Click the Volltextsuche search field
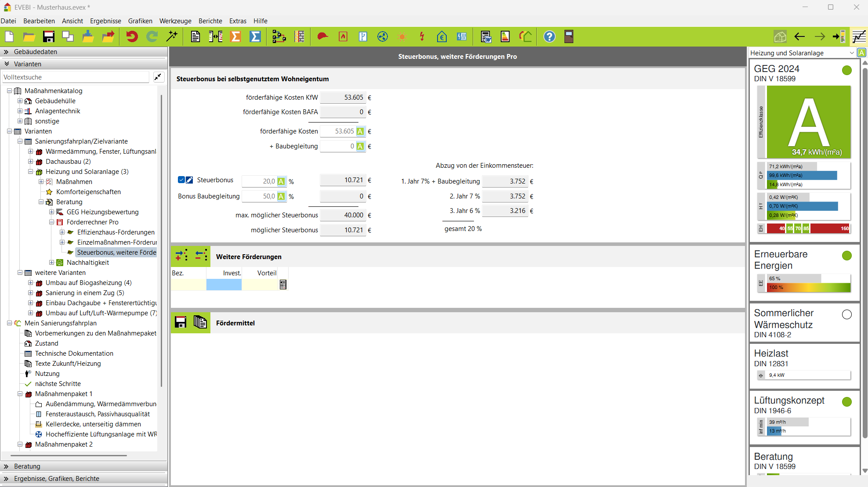 click(x=76, y=77)
